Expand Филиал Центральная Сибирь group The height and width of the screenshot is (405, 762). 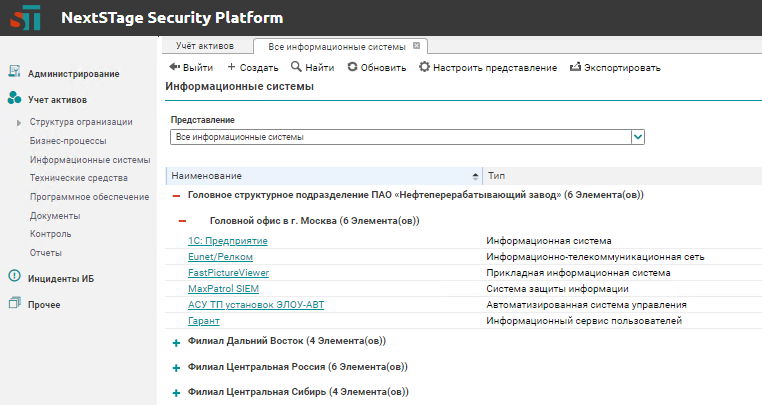(177, 392)
